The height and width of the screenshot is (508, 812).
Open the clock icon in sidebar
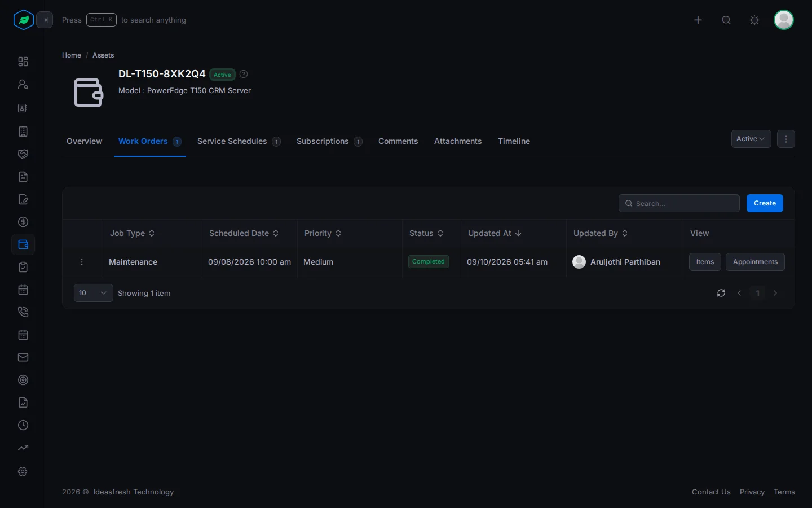[x=23, y=425]
